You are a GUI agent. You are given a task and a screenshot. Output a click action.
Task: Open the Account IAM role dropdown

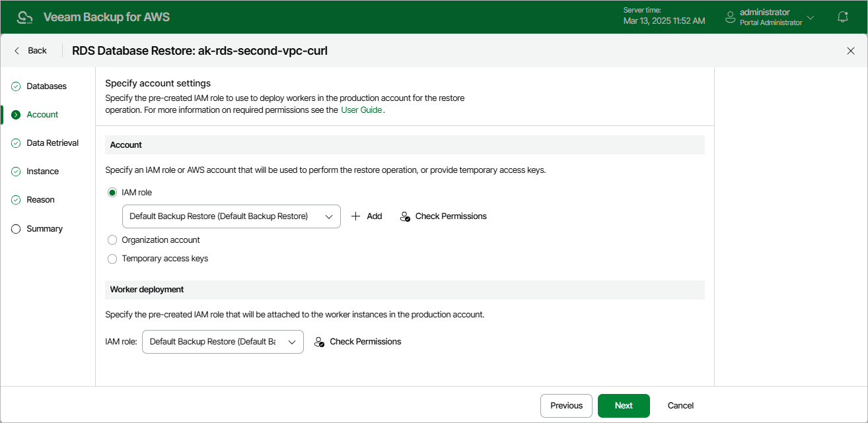click(x=231, y=216)
